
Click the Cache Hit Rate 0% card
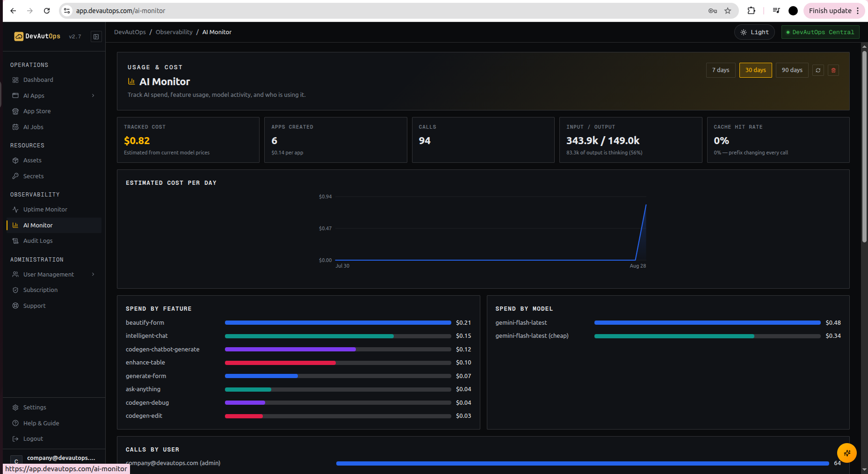778,140
